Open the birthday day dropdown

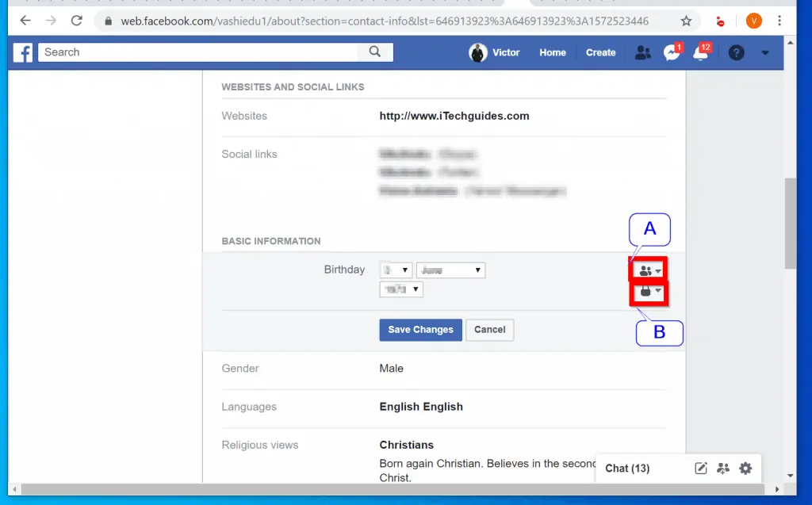[396, 270]
